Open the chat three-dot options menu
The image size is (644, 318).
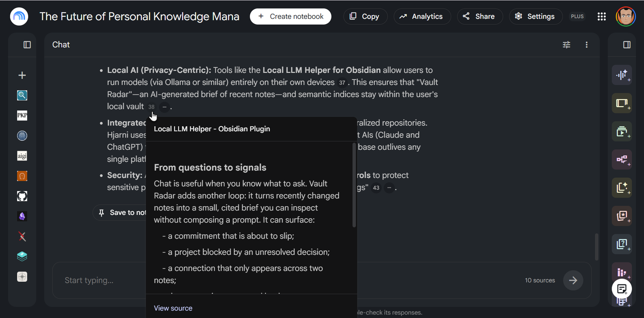point(586,45)
